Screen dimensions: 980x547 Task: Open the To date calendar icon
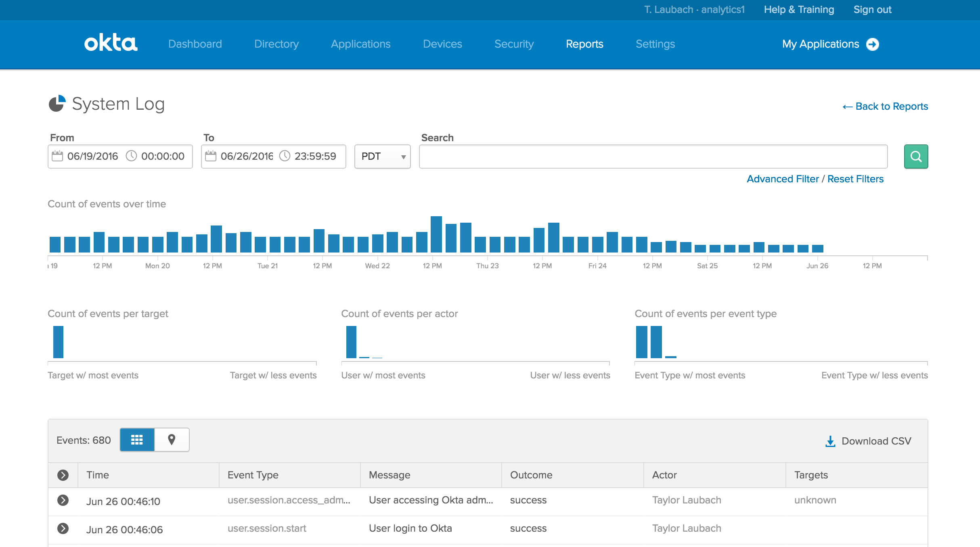(211, 156)
